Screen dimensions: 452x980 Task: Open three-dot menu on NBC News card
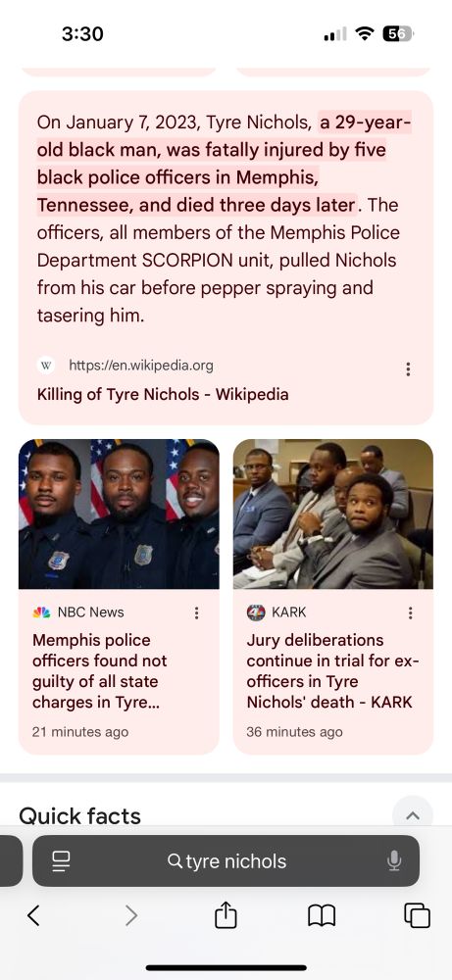[197, 612]
